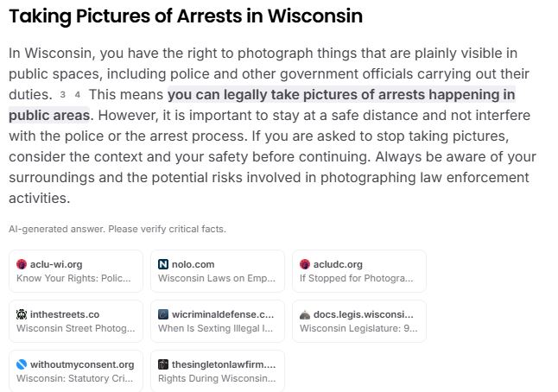558x392 pixels.
Task: Click the thesingletonlawfirm favicon icon
Action: click(163, 364)
